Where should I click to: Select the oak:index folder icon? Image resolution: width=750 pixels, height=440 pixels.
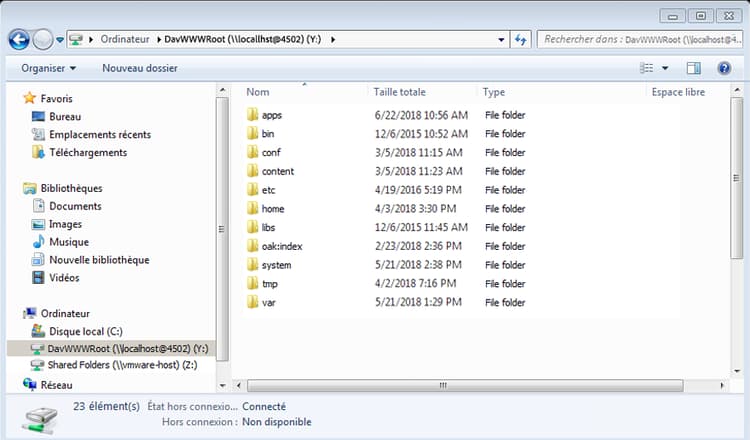pos(253,246)
